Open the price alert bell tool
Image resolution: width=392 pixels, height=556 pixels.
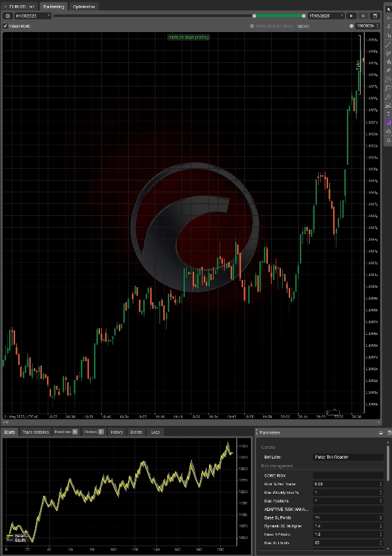pyautogui.click(x=389, y=140)
